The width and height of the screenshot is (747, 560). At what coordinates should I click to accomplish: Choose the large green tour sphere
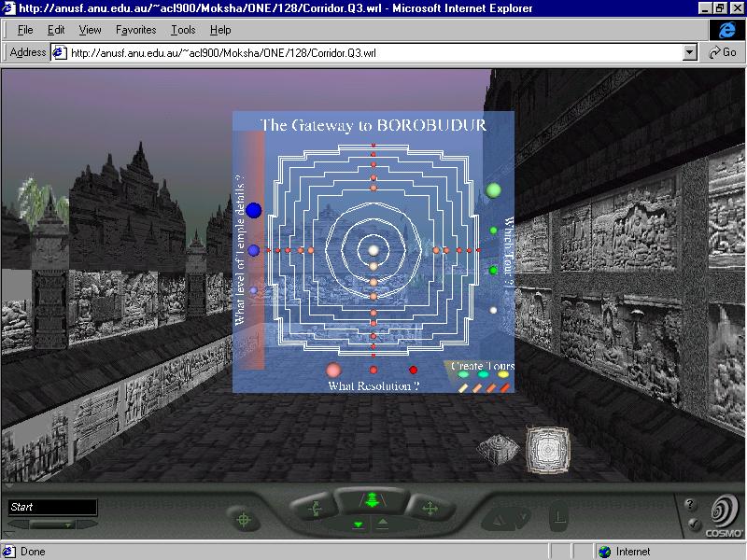pos(494,190)
